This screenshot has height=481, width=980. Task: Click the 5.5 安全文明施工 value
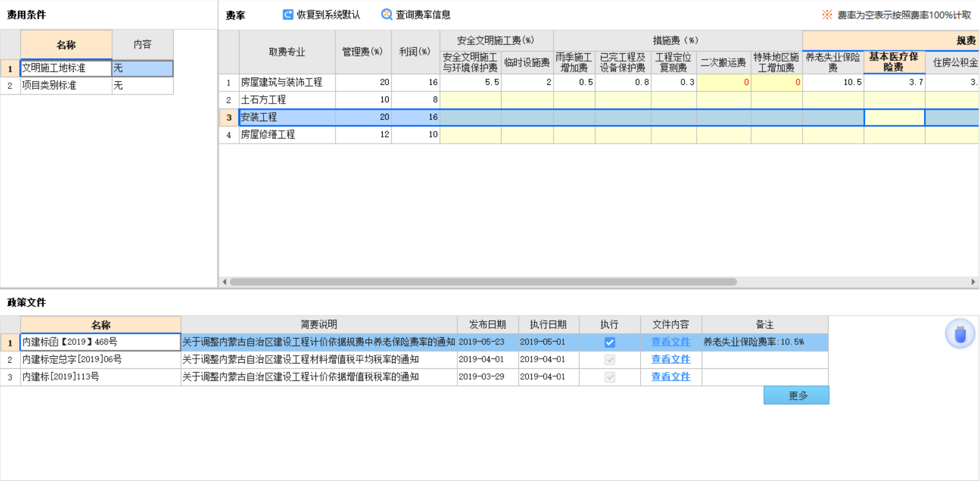pos(471,82)
